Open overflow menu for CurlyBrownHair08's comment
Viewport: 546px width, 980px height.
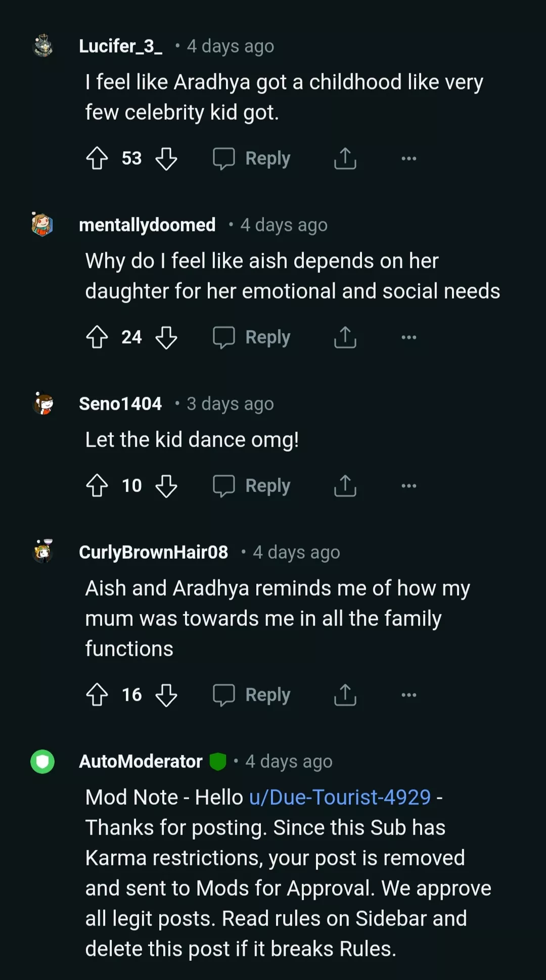pyautogui.click(x=408, y=695)
